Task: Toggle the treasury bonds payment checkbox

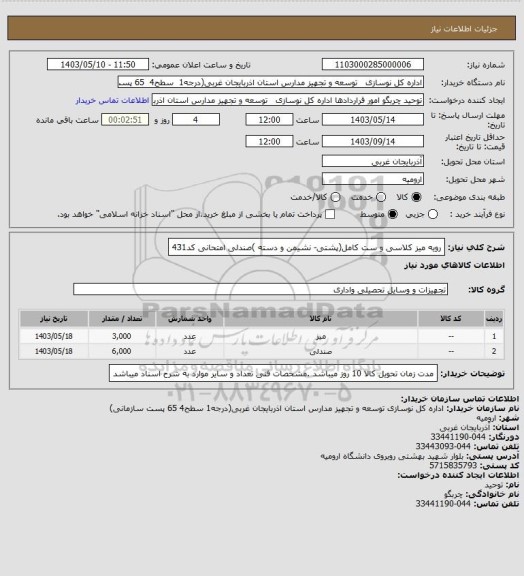Action: pyautogui.click(x=330, y=214)
